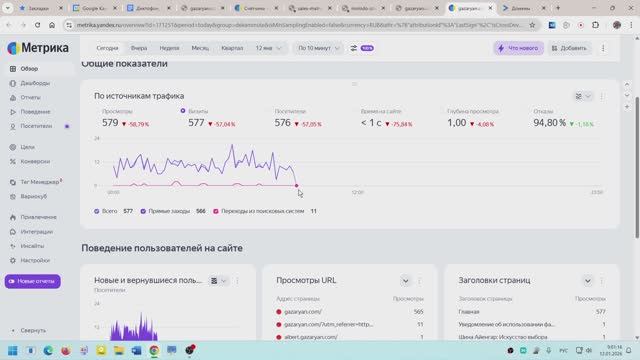The height and width of the screenshot is (360, 640).
Task: Open albert.gazaryan.com/ link in URL list
Action: pyautogui.click(x=311, y=338)
